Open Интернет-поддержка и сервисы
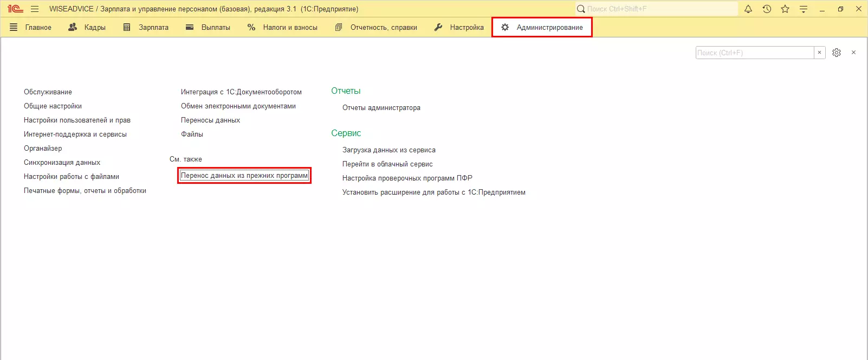The image size is (868, 360). (x=75, y=134)
